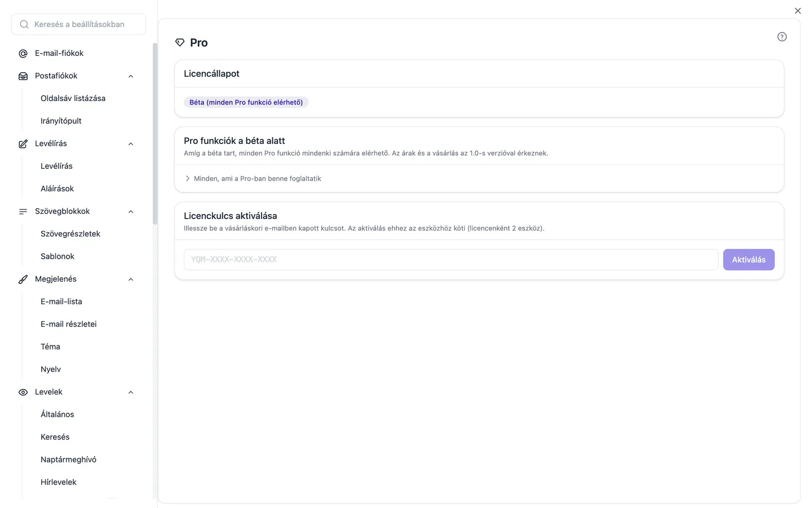This screenshot has height=508, width=812.
Task: Focus the license key input field
Action: pos(451,260)
